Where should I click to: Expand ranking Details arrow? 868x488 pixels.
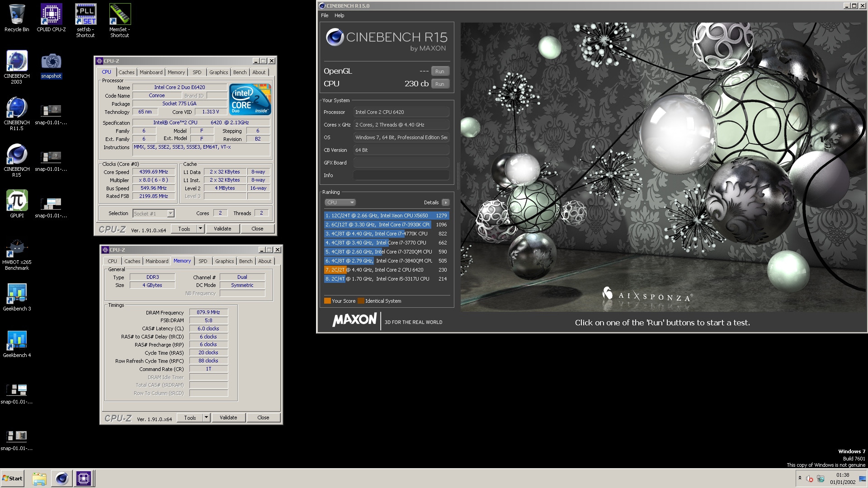[445, 202]
